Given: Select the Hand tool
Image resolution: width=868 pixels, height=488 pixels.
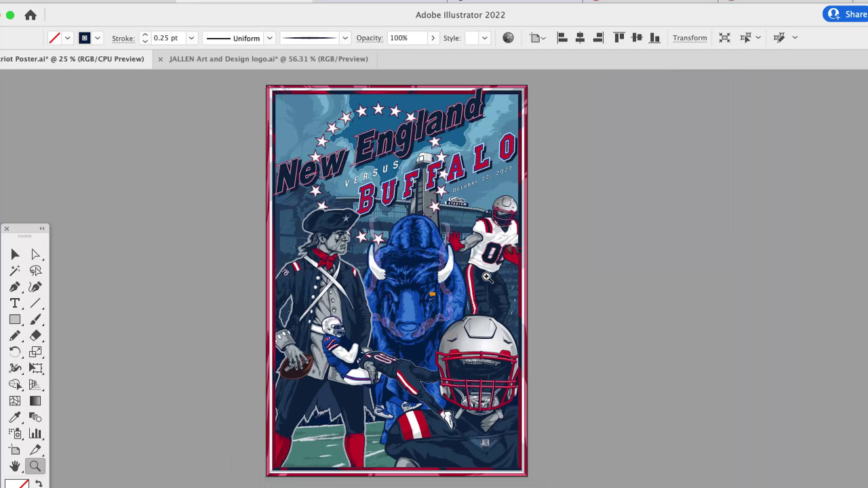Looking at the screenshot, I should coord(15,466).
